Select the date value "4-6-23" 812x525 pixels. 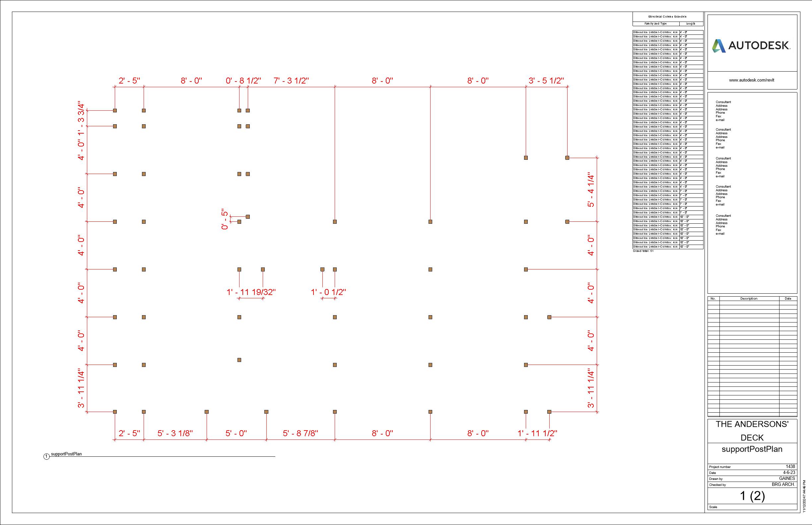coord(789,473)
